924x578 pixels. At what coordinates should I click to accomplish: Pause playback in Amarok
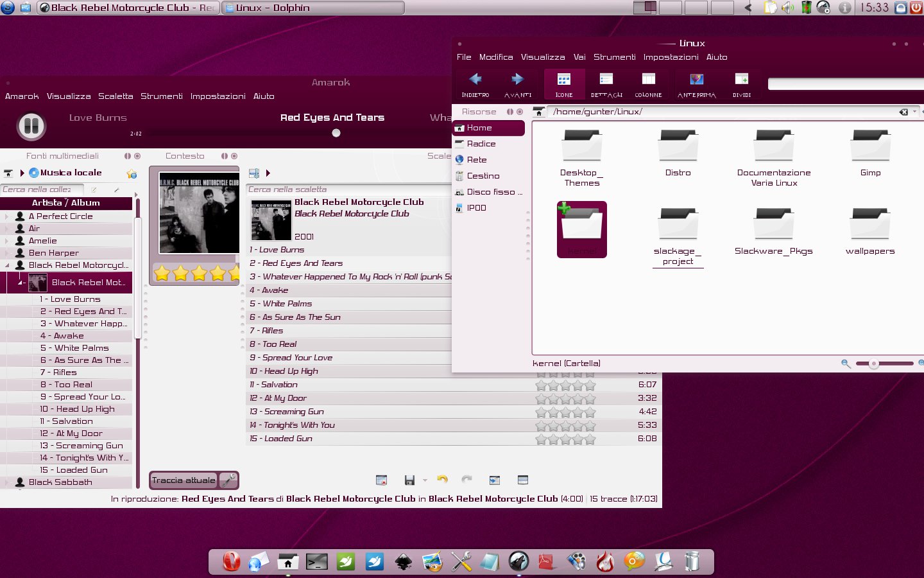coord(31,125)
